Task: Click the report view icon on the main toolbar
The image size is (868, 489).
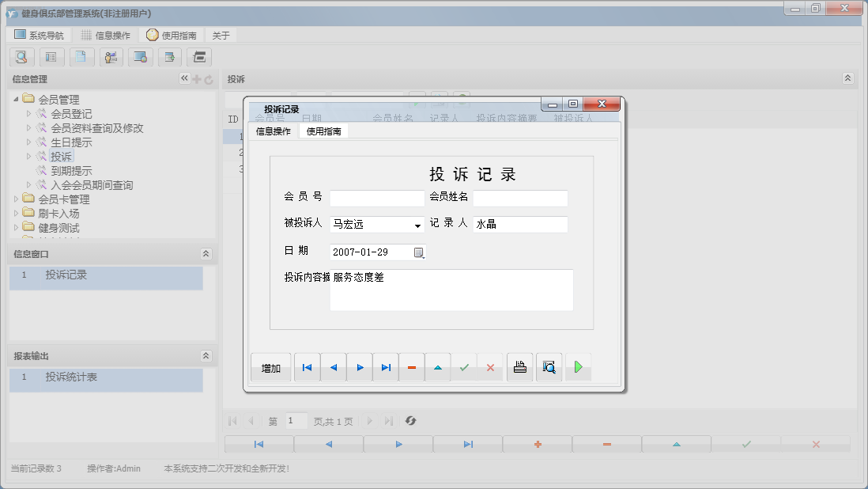Action: (51, 57)
